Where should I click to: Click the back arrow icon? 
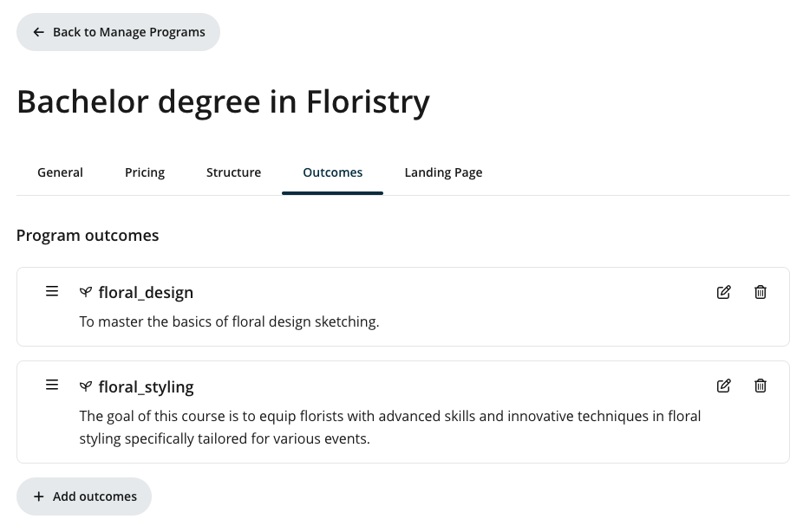[x=38, y=32]
